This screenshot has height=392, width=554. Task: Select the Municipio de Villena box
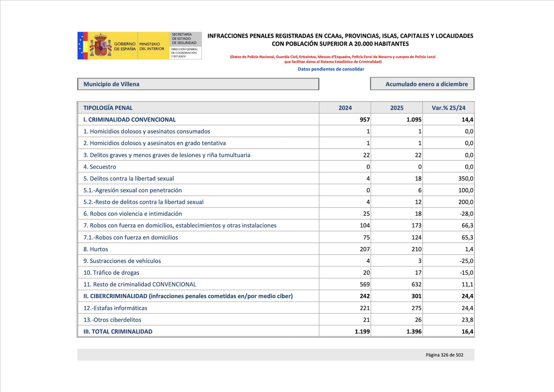(198, 84)
